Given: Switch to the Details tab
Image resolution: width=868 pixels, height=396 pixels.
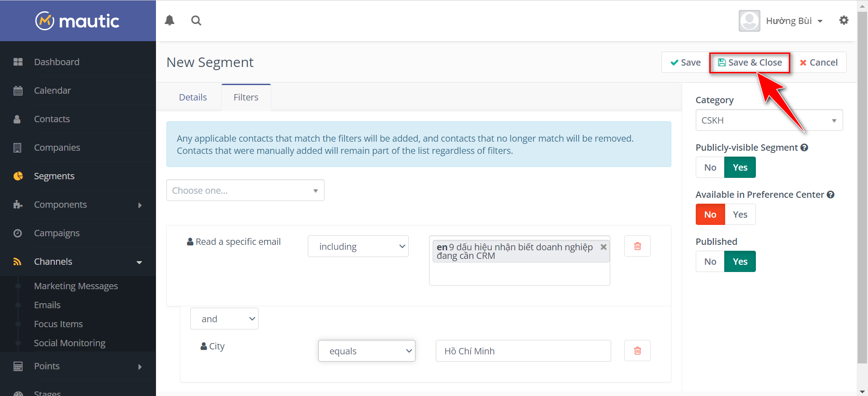Looking at the screenshot, I should tap(193, 97).
